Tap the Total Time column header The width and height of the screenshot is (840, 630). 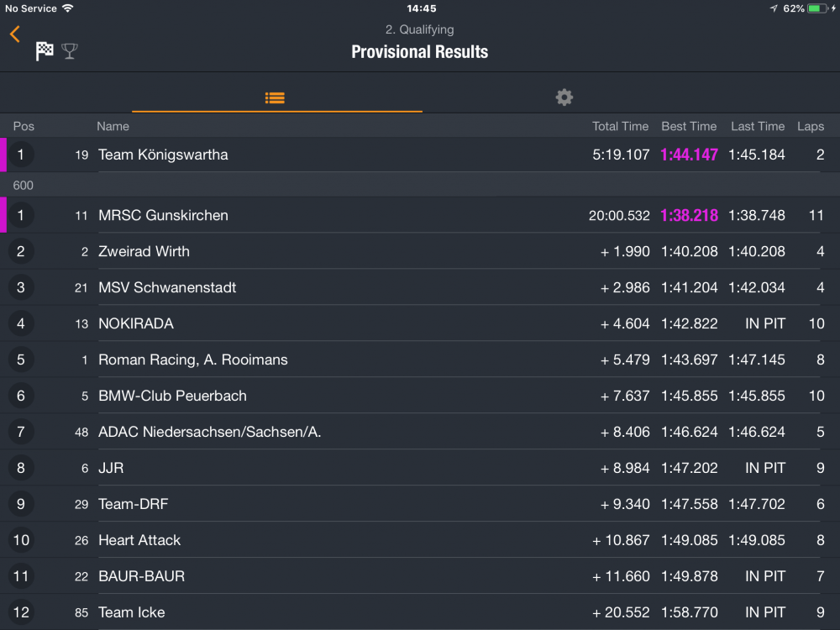pos(620,126)
